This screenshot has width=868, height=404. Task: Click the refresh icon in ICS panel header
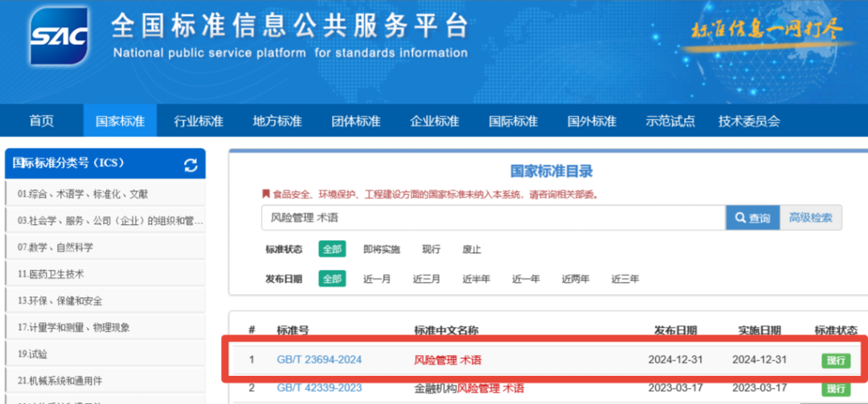tap(190, 165)
